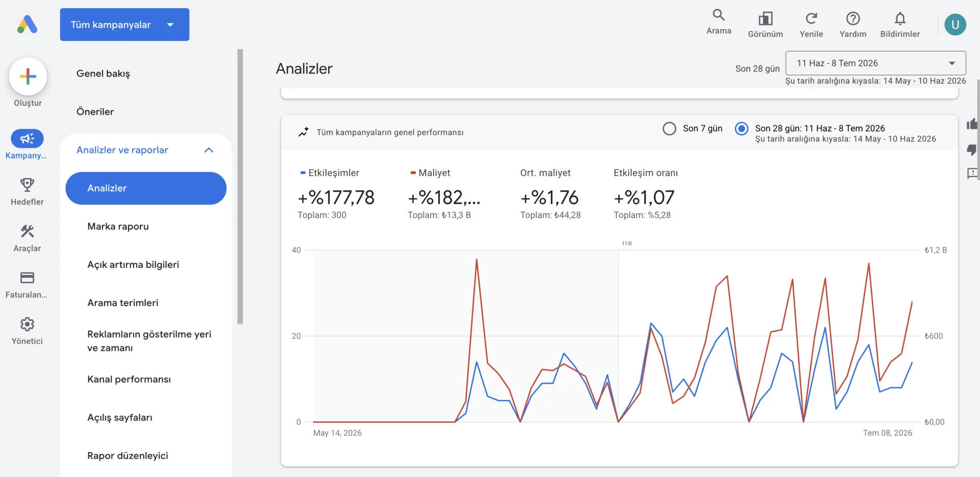This screenshot has width=980, height=477.
Task: Open Marka raporu
Action: tap(118, 227)
